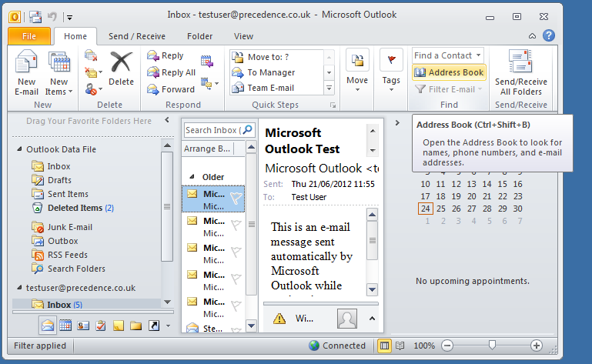Switch to Contacts view icon
Viewport: 592px width, 364px height.
tap(83, 325)
